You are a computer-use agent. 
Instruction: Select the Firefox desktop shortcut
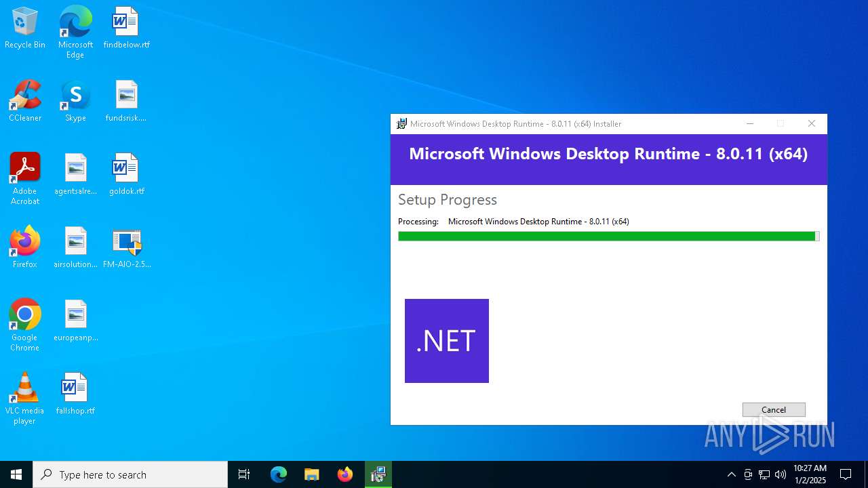coord(25,248)
